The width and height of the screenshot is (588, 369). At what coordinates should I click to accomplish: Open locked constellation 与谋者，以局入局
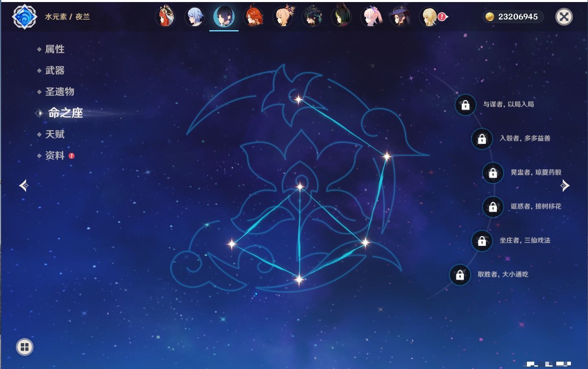(x=465, y=105)
